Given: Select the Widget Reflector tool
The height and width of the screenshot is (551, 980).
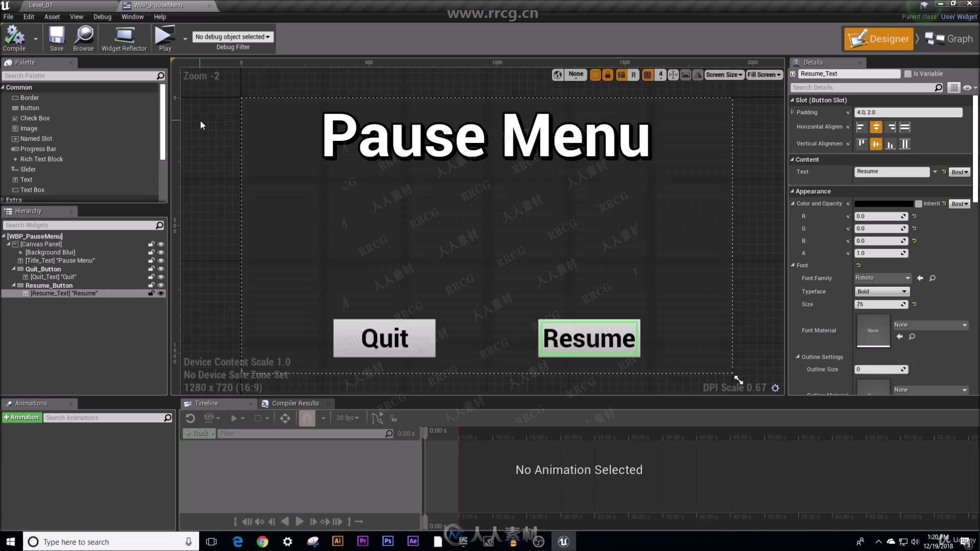Looking at the screenshot, I should [123, 38].
